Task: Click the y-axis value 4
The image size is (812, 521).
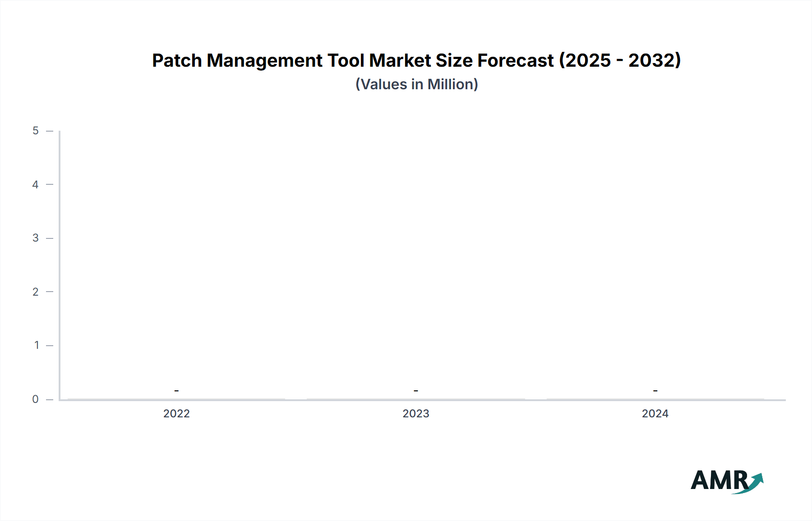Action: click(35, 184)
